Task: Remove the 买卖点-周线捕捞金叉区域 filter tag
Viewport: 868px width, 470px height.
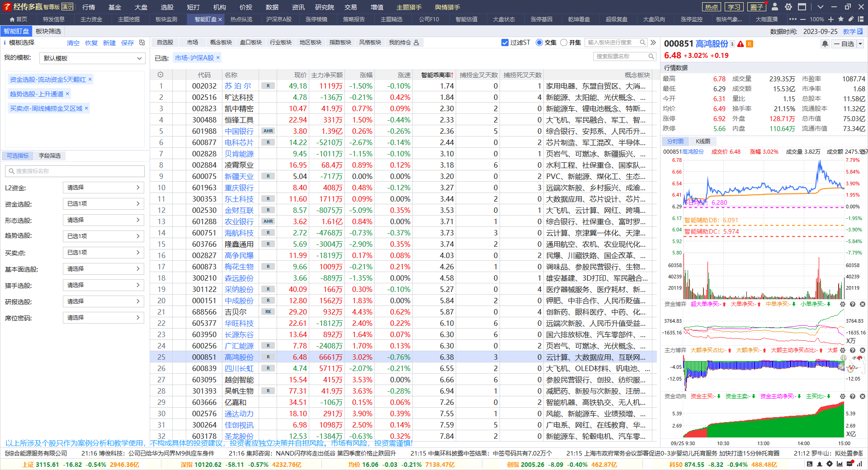Action: [86, 108]
